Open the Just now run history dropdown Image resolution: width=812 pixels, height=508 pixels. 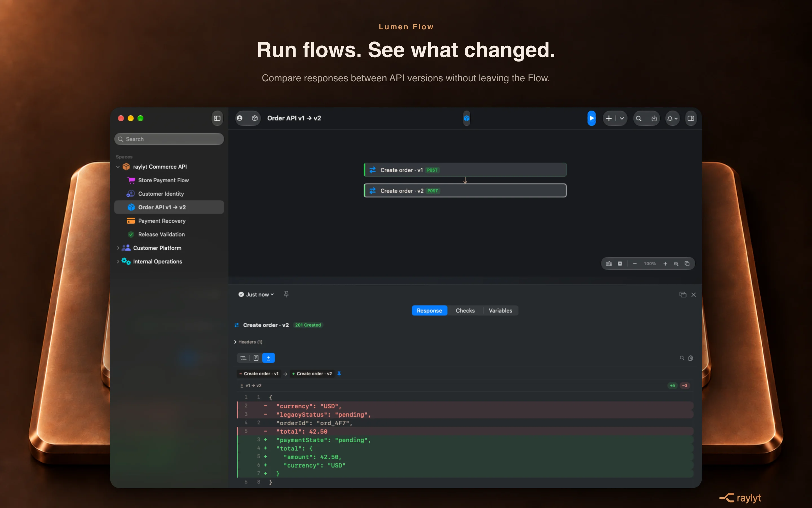pos(256,295)
